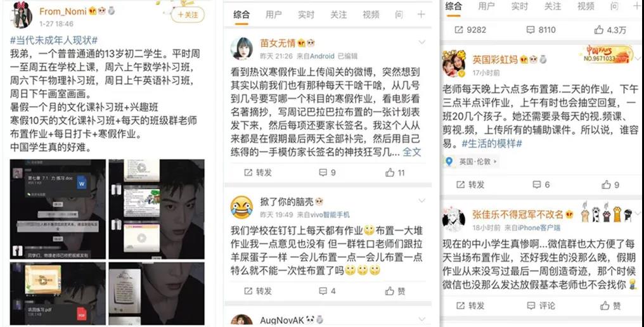Open the #当代未成年人现状# hashtag

click(54, 41)
